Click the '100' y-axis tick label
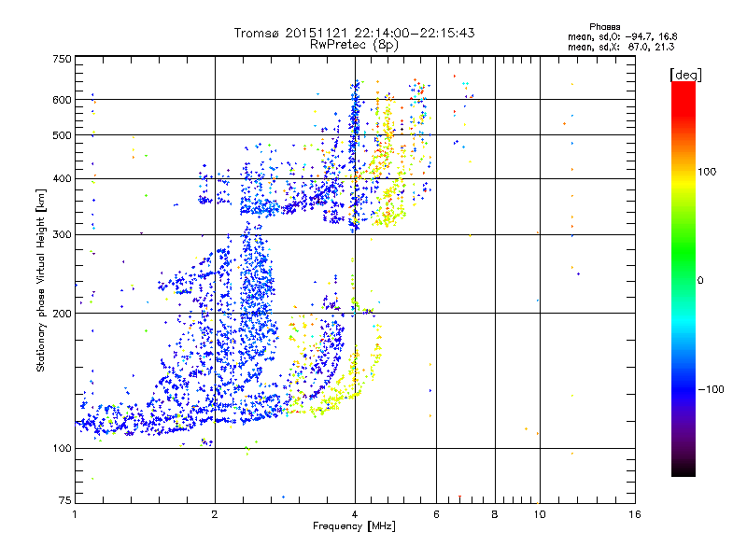Image resolution: width=747 pixels, height=560 pixels. pyautogui.click(x=63, y=449)
